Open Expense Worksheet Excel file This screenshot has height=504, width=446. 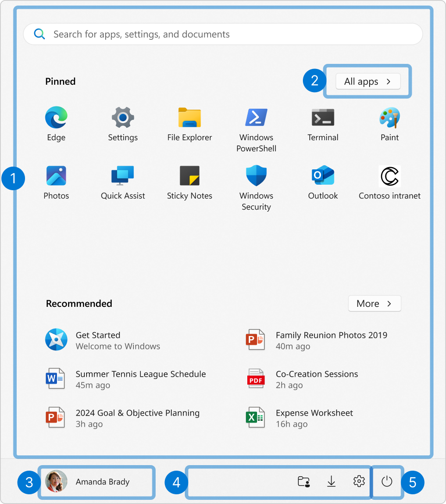(x=300, y=418)
